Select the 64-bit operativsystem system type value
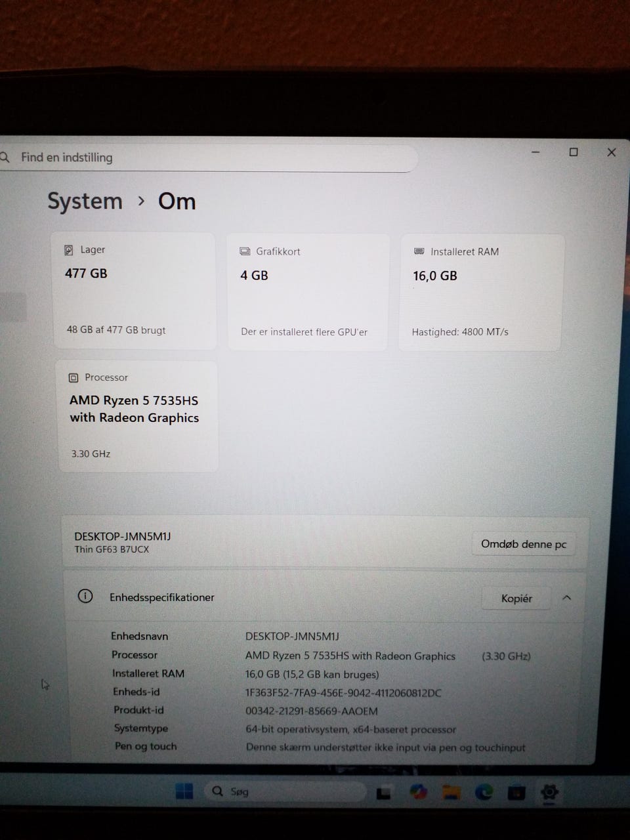 [x=350, y=729]
